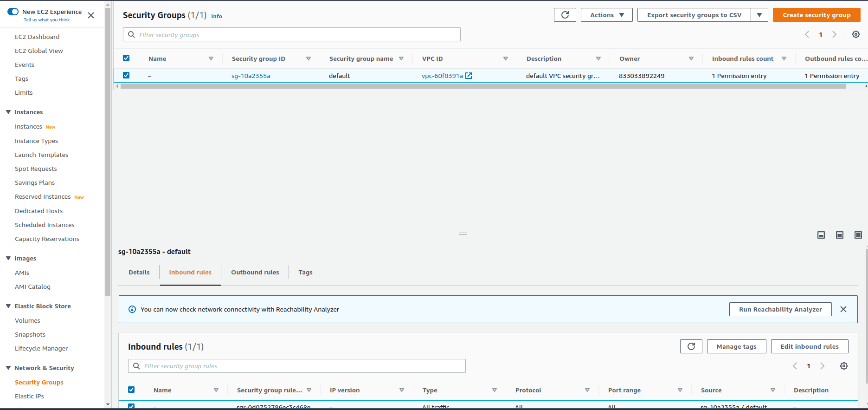
Task: Click info icon in Reachability notice
Action: [x=132, y=309]
